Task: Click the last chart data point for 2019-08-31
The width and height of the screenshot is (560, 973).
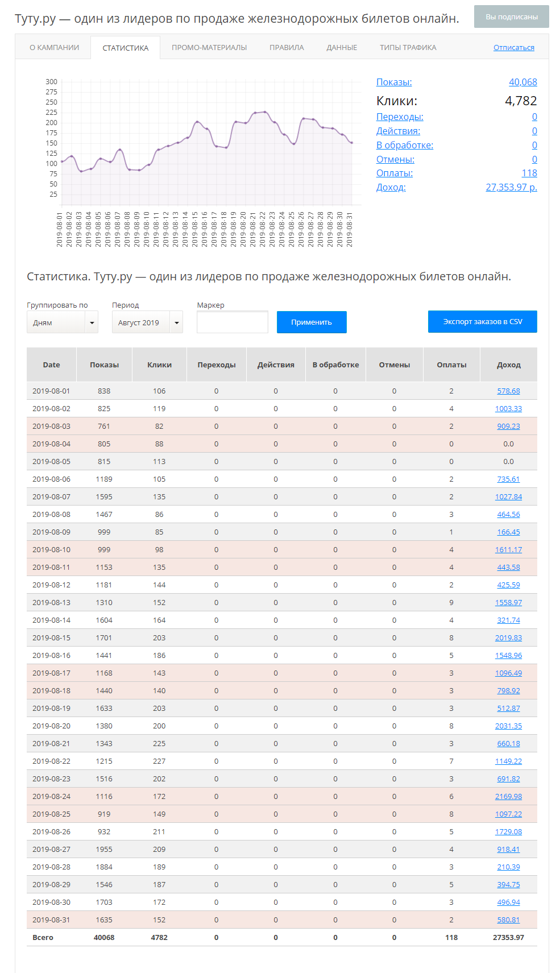Action: point(352,143)
